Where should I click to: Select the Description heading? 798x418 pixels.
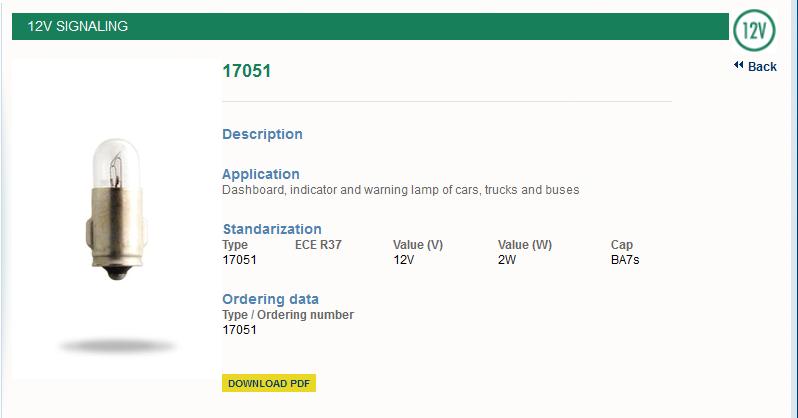(x=262, y=134)
